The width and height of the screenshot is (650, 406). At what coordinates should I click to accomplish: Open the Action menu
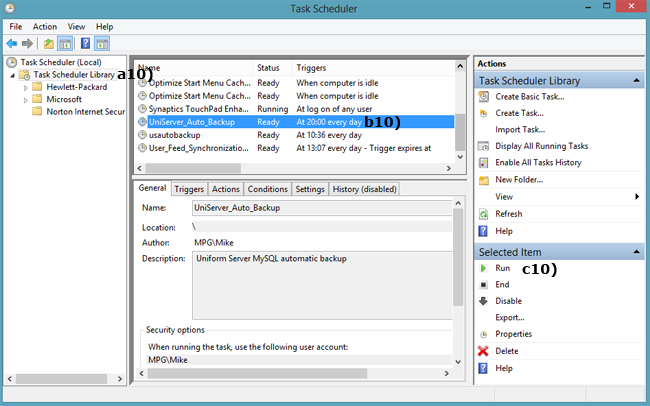click(x=44, y=26)
